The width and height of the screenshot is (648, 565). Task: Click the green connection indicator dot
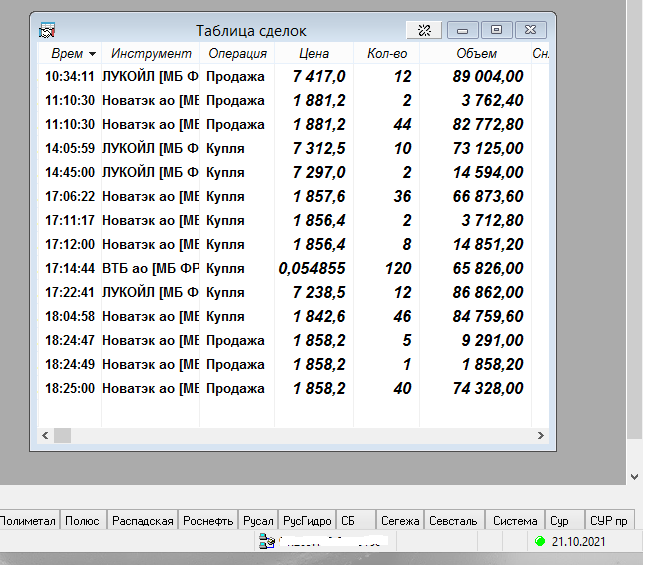(x=540, y=541)
